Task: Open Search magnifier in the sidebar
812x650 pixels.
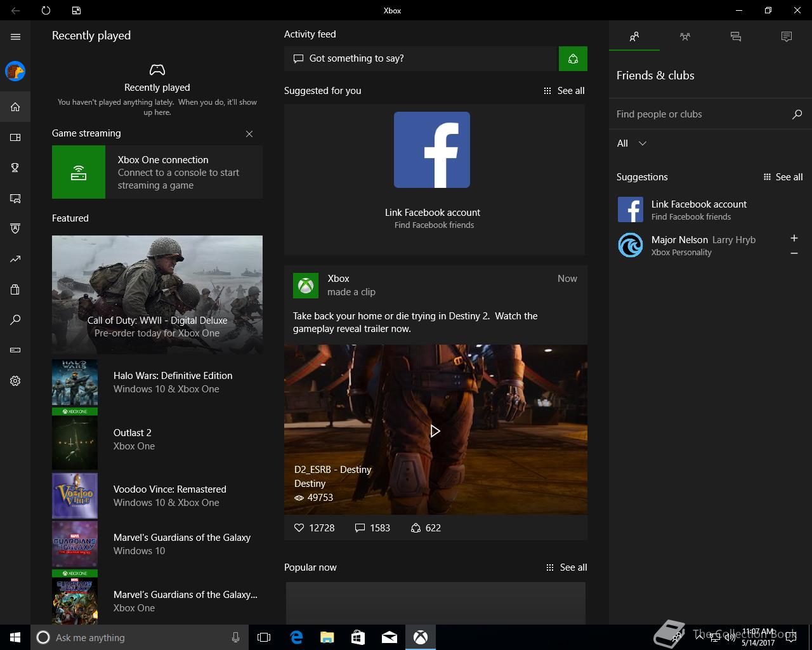Action: point(15,320)
